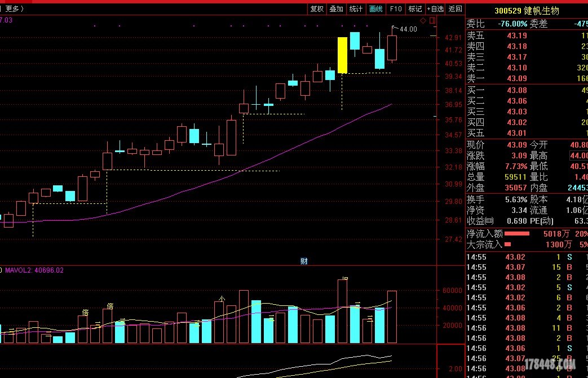This screenshot has width=588, height=378.
Task: Click the 标记 mark button
Action: pos(415,8)
